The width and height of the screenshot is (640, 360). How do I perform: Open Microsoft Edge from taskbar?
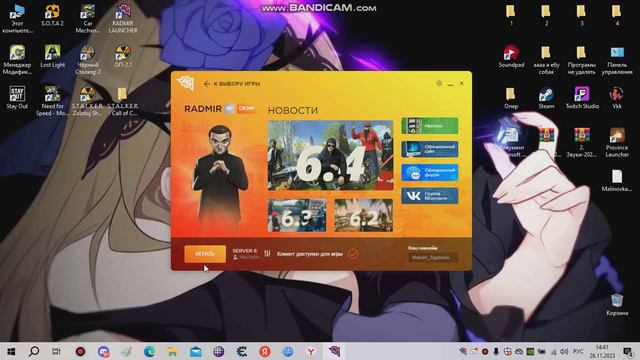pyautogui.click(x=149, y=351)
